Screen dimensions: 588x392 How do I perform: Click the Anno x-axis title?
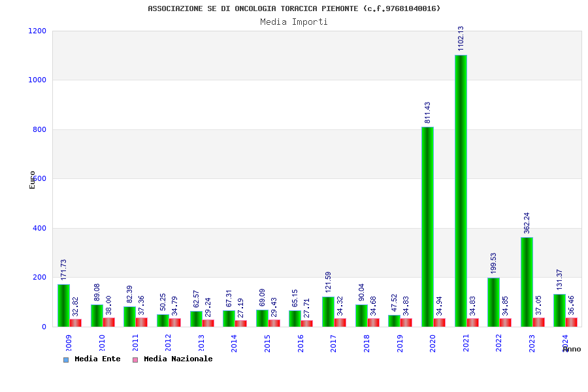coord(572,350)
